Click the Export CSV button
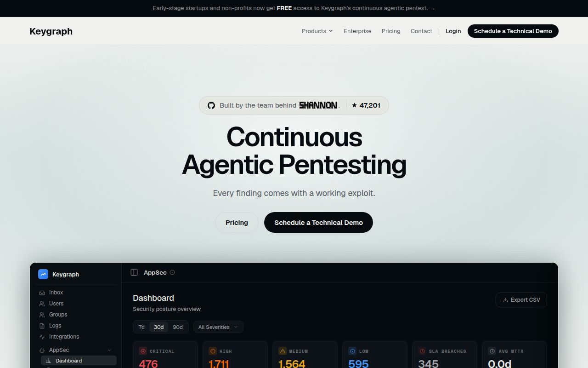Image resolution: width=588 pixels, height=368 pixels. point(521,300)
